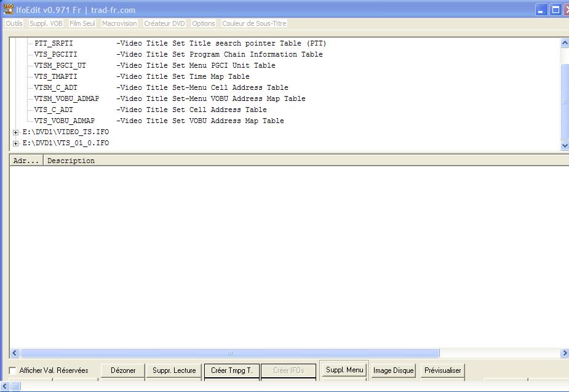Screen dimensions: 569x392
Task: Select the VTS_VOBU_ADMAP tree entry
Action: 64,121
